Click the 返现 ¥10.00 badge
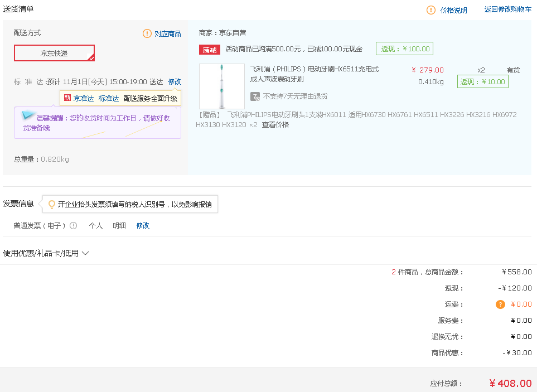The width and height of the screenshot is (537, 392). click(482, 82)
